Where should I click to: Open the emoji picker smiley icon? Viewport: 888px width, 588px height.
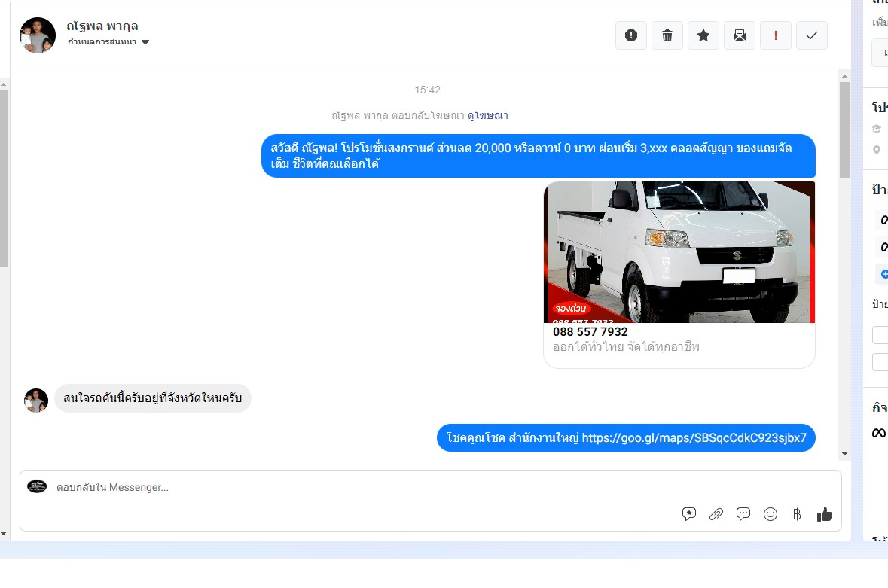point(771,514)
